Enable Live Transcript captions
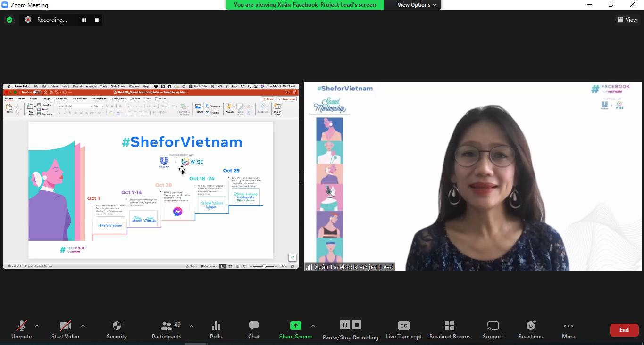The width and height of the screenshot is (644, 345). coord(403,329)
